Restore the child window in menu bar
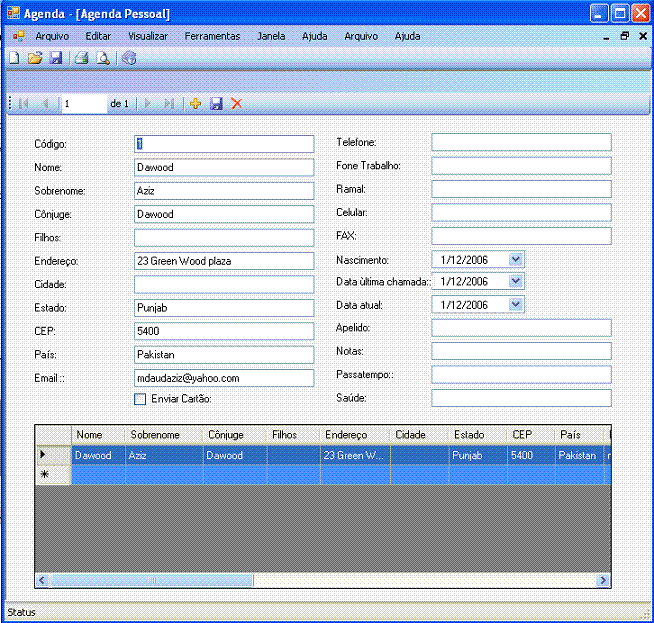 click(x=624, y=36)
